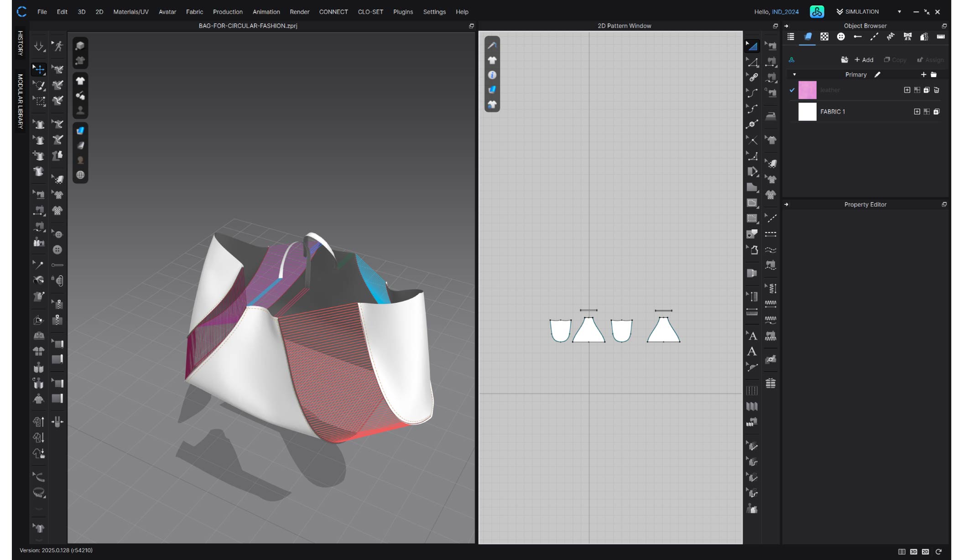Screen dimensions: 963x560
Task: Open the Texture tab with checkerboard icon
Action: coord(824,37)
